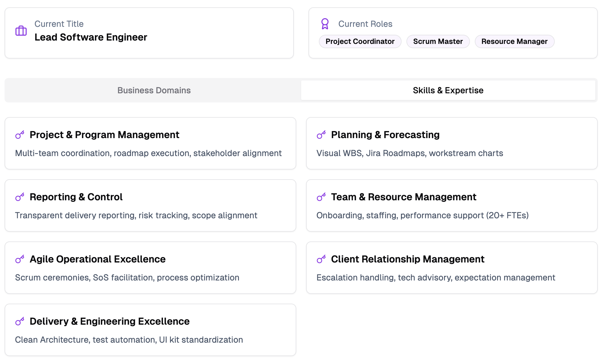
Task: Click the Lead Software Engineer title text
Action: [91, 37]
